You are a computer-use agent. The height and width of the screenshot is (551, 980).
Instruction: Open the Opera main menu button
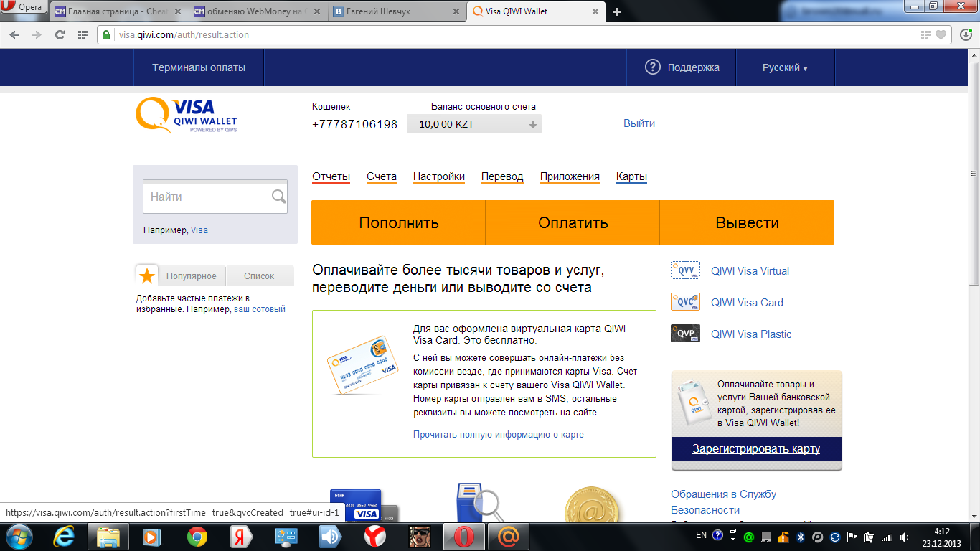tap(24, 8)
